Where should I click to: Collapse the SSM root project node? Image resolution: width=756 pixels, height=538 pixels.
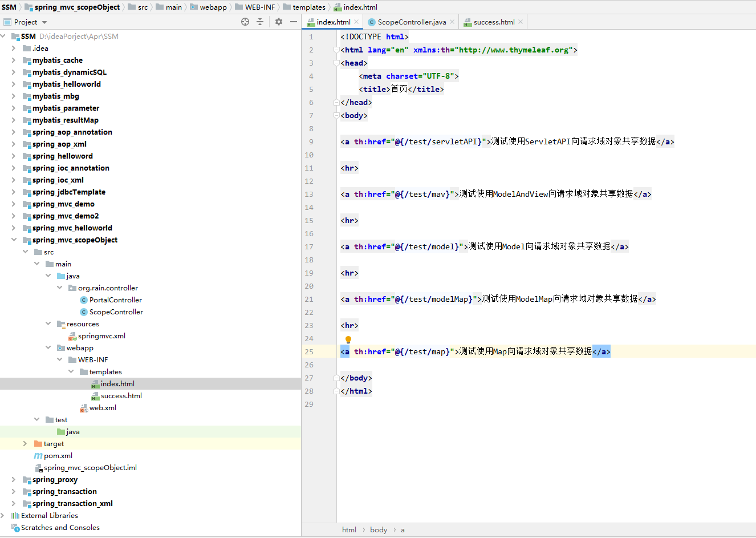(3, 37)
